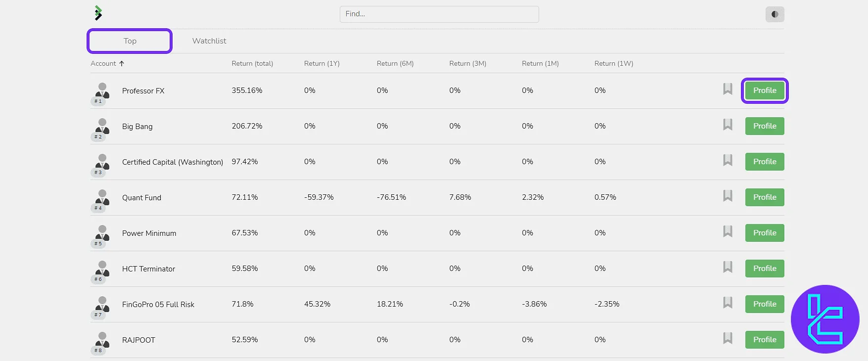The width and height of the screenshot is (868, 361).
Task: Open the Watchlist tab
Action: coord(209,41)
